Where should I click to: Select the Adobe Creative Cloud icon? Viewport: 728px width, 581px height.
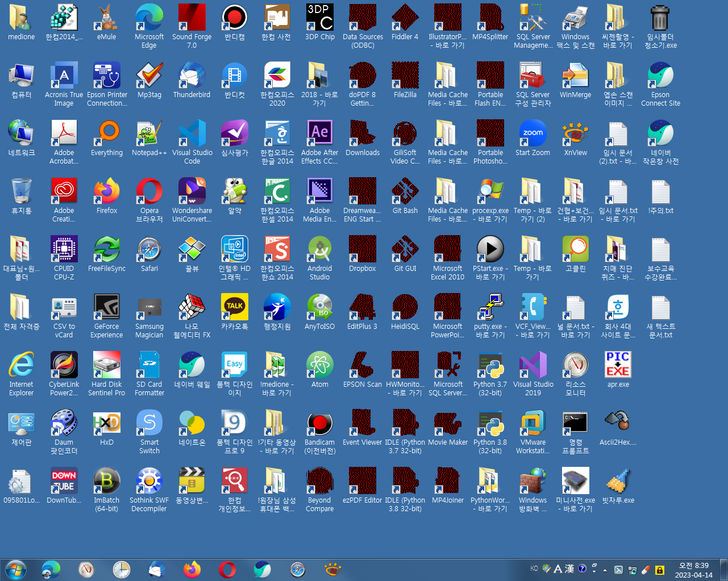pos(64,200)
